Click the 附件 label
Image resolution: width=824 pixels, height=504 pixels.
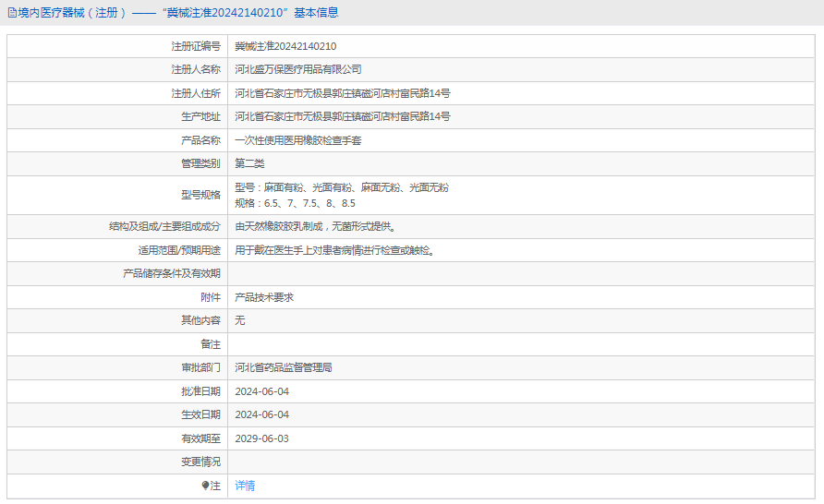click(x=211, y=297)
